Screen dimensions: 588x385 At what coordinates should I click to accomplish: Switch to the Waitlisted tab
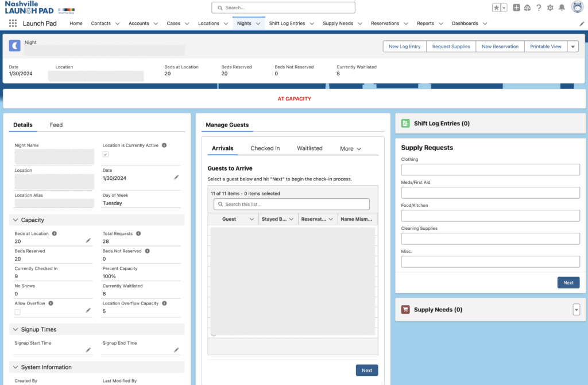pos(310,148)
